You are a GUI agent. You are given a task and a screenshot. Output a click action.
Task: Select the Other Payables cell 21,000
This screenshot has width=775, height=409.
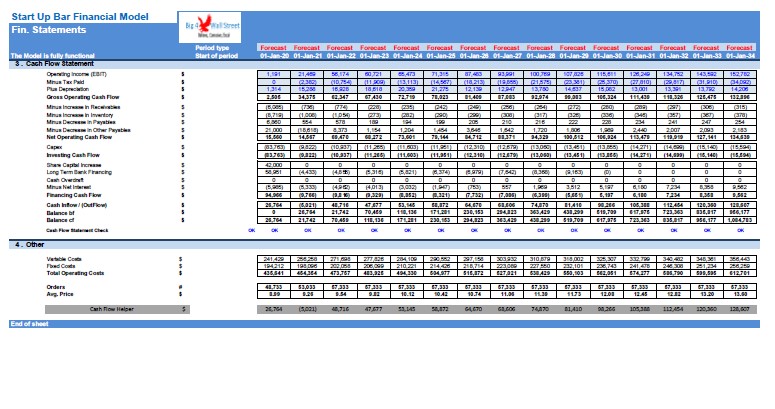click(274, 130)
